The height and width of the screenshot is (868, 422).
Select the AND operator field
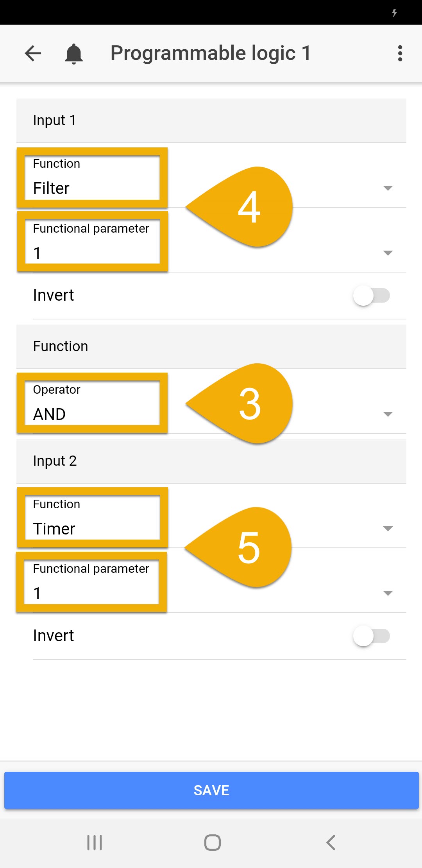click(92, 404)
